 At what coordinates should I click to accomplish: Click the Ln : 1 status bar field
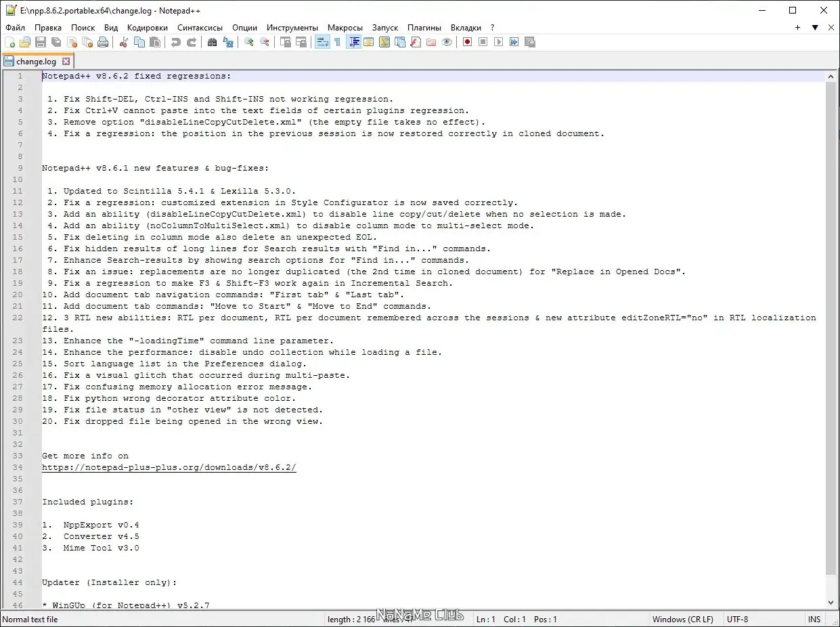486,620
